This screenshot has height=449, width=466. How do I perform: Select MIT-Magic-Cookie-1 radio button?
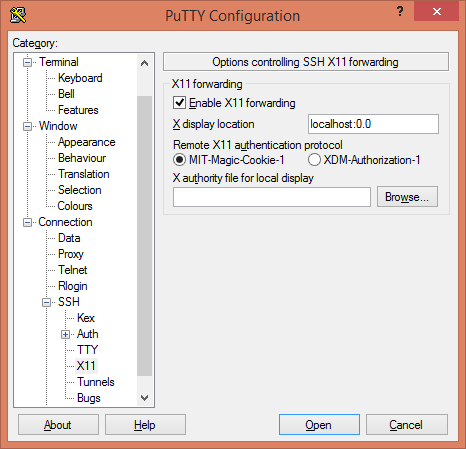point(179,160)
